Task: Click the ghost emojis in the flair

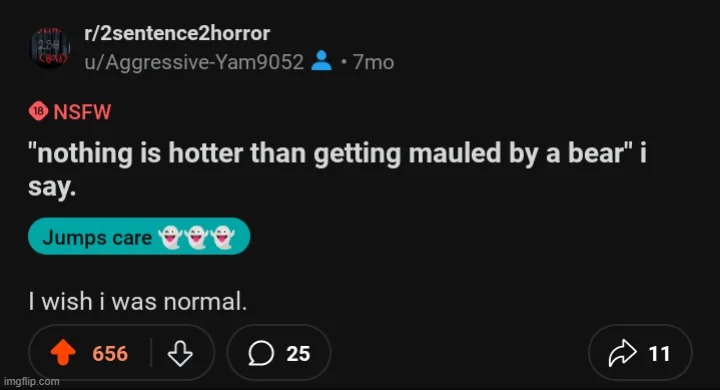Action: (197, 237)
